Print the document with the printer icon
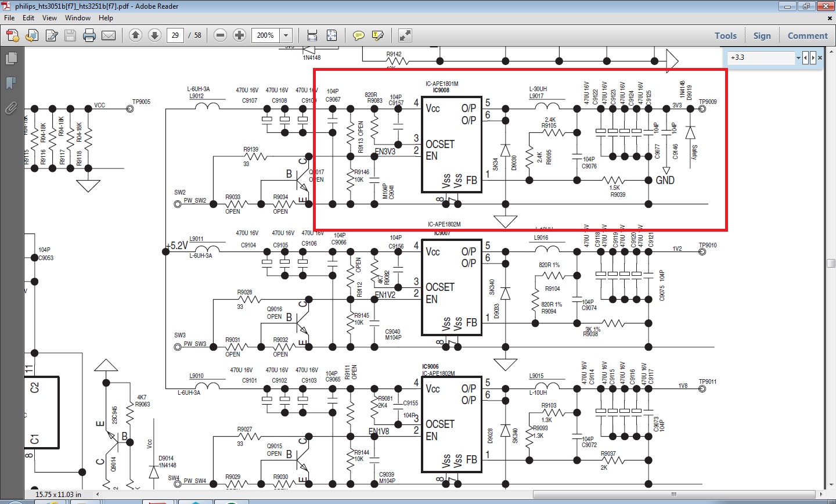This screenshot has height=504, width=836. pyautogui.click(x=89, y=35)
